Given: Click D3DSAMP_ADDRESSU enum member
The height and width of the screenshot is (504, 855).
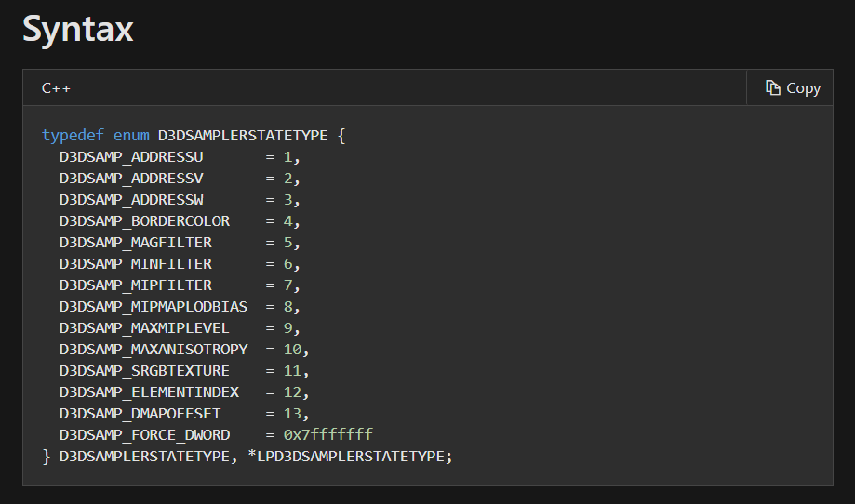Looking at the screenshot, I should click(x=131, y=157).
